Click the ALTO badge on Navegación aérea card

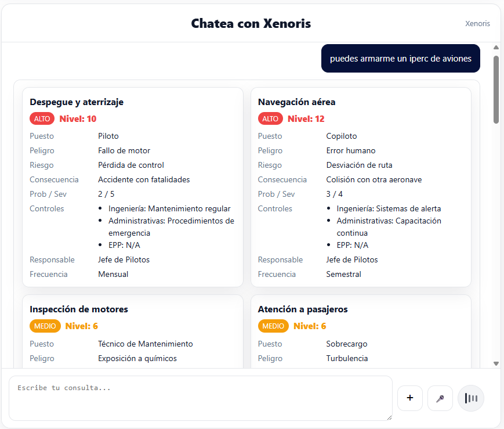tap(270, 119)
